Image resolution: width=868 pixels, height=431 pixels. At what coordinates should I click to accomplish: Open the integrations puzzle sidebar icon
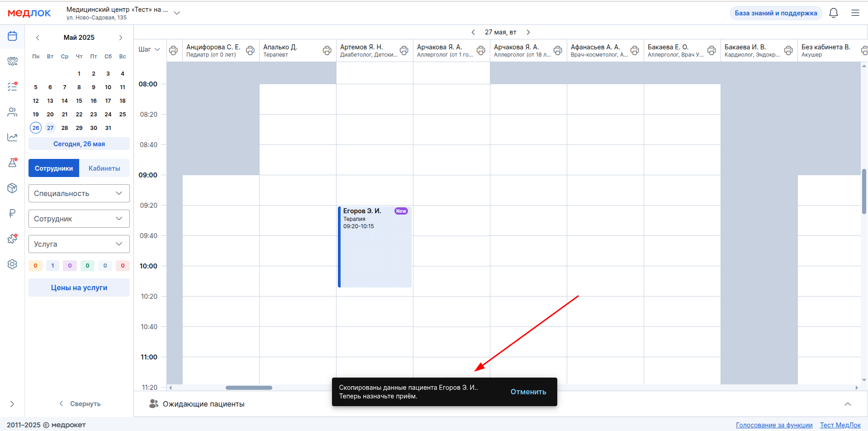(12, 239)
